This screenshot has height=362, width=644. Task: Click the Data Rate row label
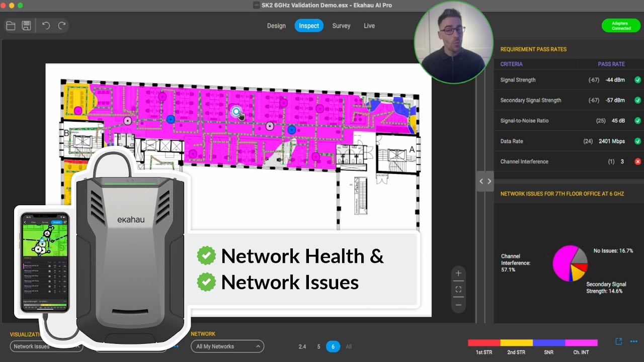point(512,141)
